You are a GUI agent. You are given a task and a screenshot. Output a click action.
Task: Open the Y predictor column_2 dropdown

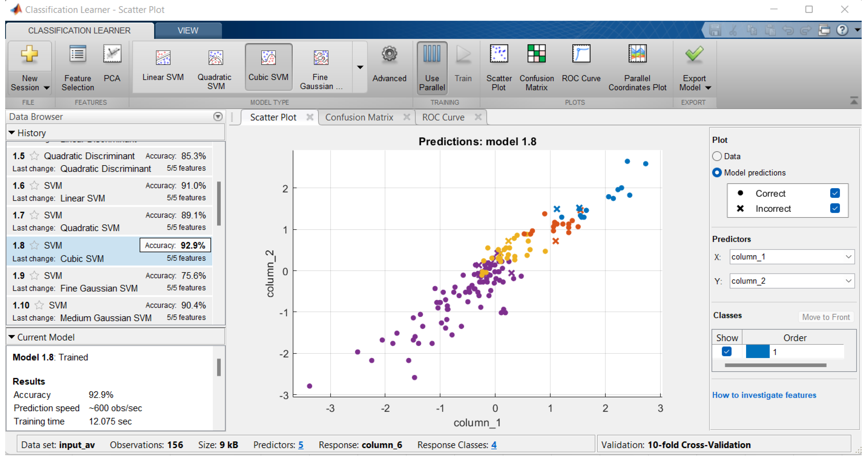click(x=791, y=281)
